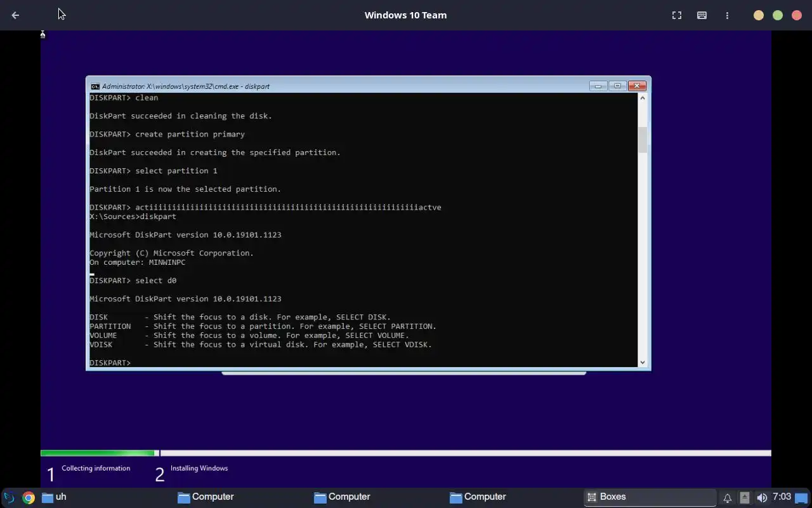The image size is (812, 508).
Task: Restore the cmd.exe diskpart window
Action: tap(617, 86)
